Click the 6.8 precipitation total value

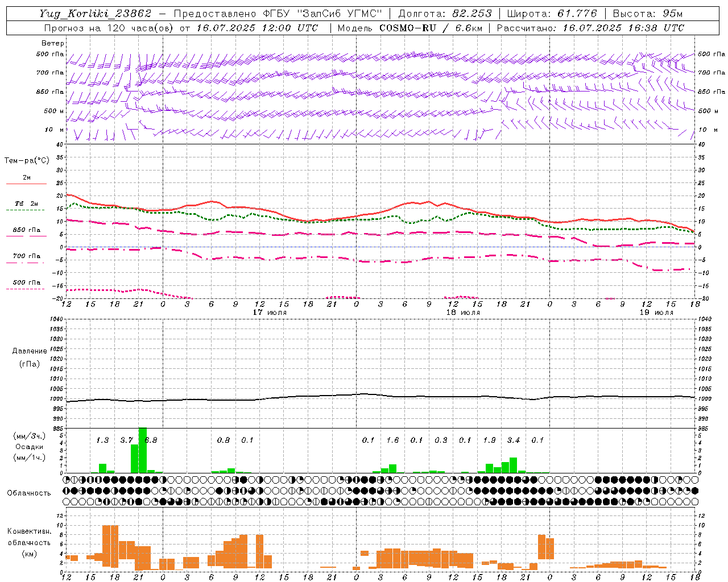[x=151, y=440]
